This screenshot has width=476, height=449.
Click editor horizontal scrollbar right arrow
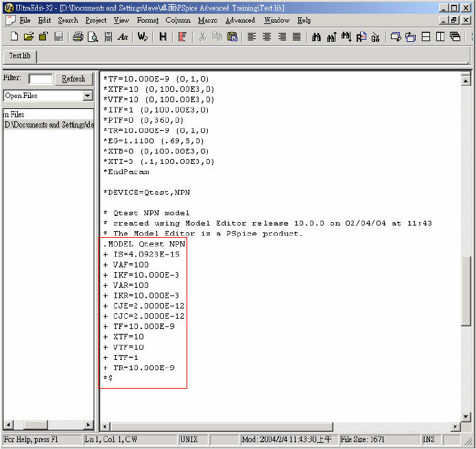point(455,426)
